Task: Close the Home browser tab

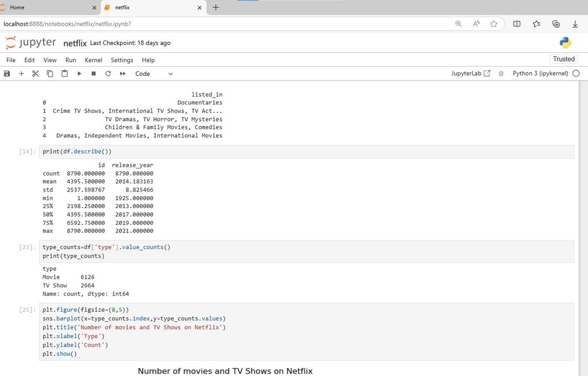Action: click(94, 7)
